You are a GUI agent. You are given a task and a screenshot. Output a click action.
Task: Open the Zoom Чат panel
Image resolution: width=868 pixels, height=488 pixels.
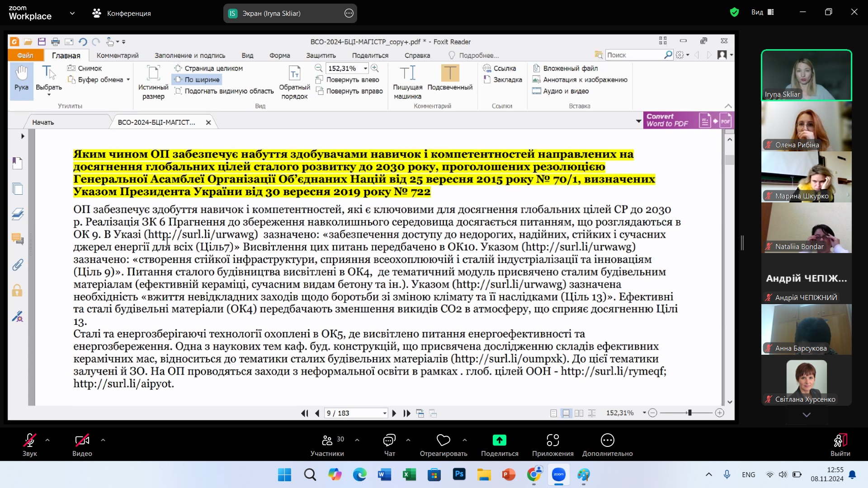[389, 445]
